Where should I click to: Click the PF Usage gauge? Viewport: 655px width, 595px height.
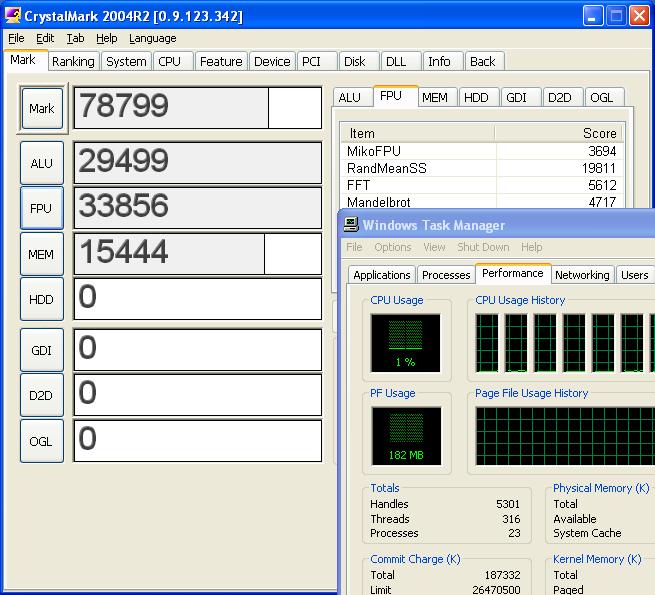pyautogui.click(x=406, y=436)
